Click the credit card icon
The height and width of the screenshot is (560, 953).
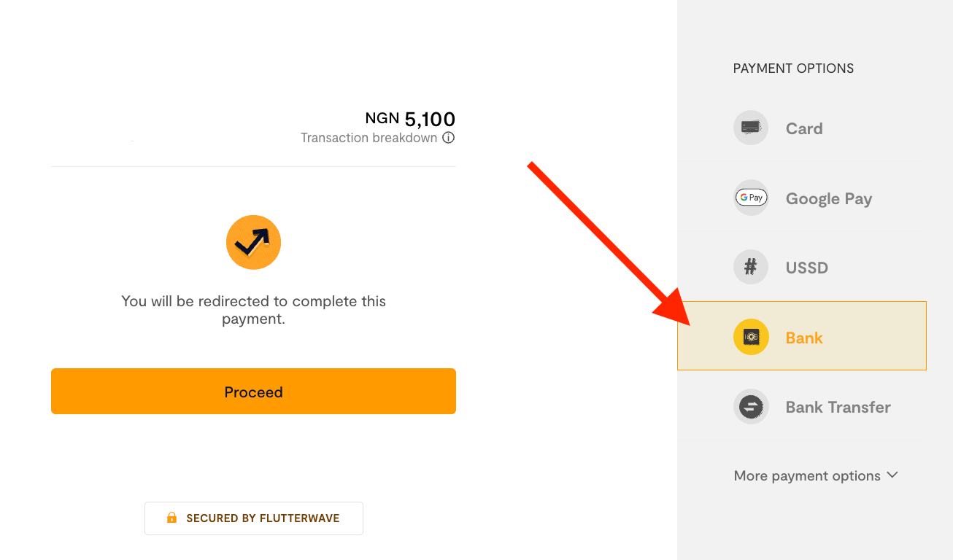750,128
